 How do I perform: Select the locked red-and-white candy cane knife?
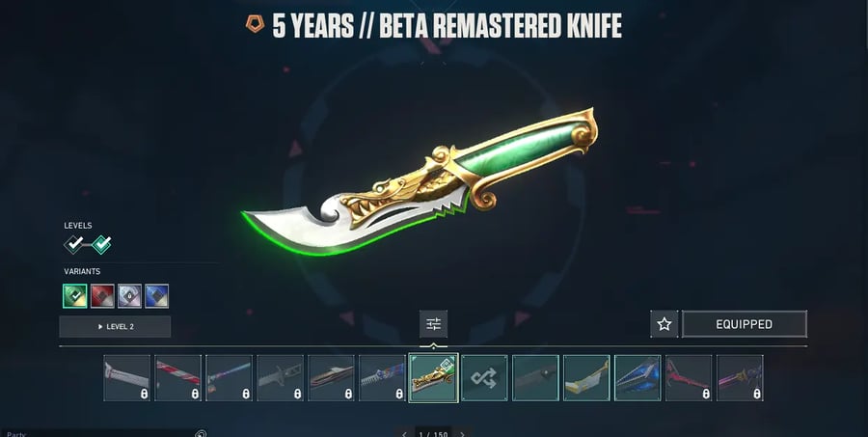(177, 378)
